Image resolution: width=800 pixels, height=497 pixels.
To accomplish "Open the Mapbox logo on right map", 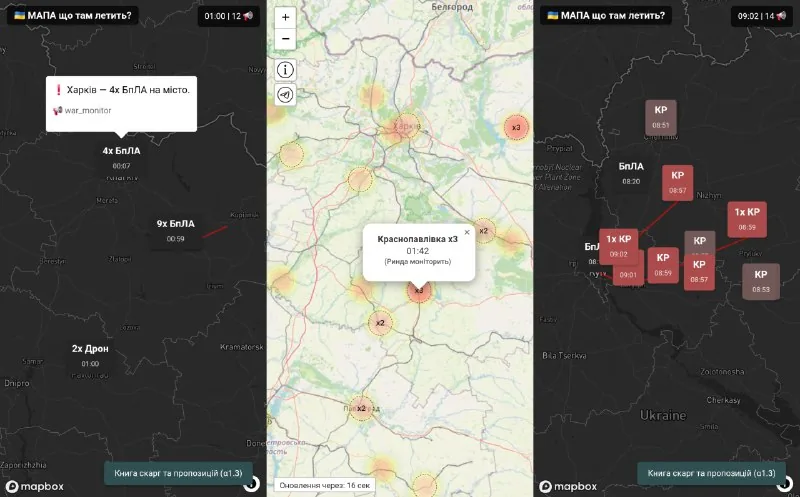I will tap(568, 486).
